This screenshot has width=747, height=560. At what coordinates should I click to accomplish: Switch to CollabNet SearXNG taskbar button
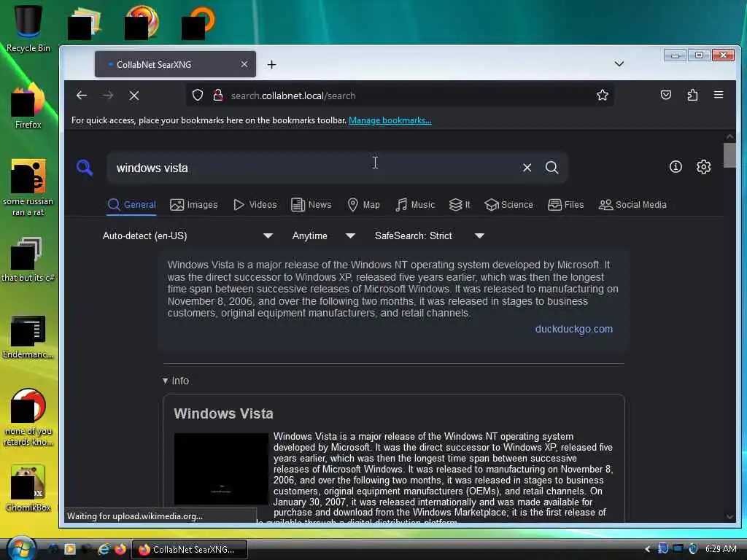(189, 549)
